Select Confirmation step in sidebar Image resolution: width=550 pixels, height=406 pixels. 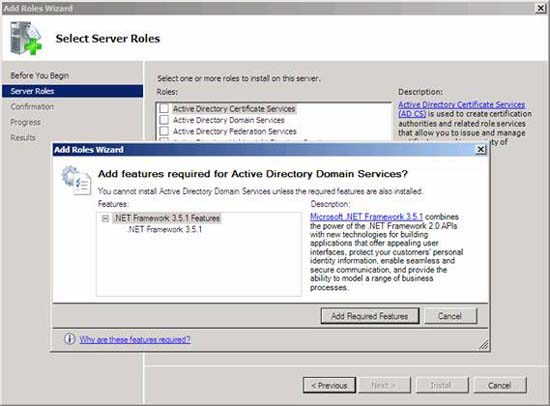(x=32, y=107)
